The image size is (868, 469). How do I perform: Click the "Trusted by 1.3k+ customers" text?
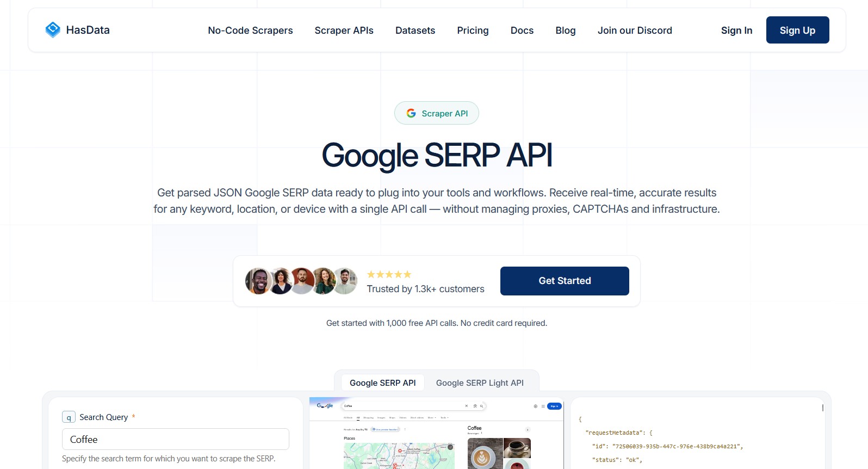pos(425,289)
